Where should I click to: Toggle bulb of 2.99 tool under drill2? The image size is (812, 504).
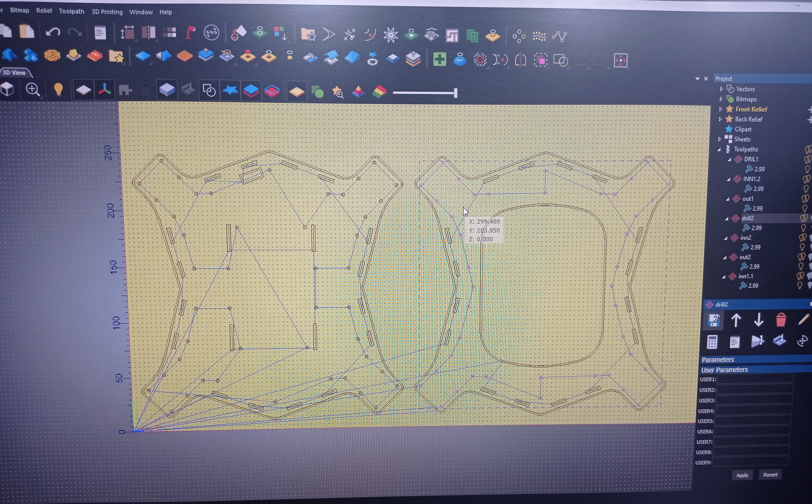pyautogui.click(x=803, y=228)
